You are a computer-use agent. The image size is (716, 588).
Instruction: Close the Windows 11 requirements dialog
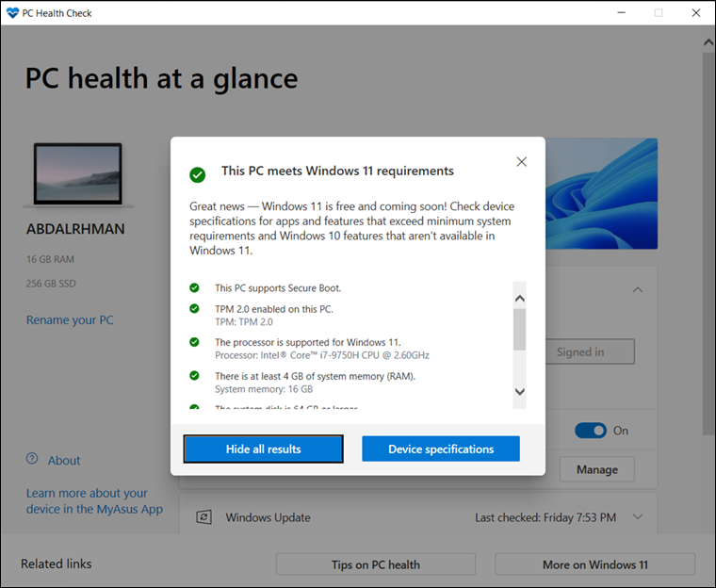[x=522, y=162]
